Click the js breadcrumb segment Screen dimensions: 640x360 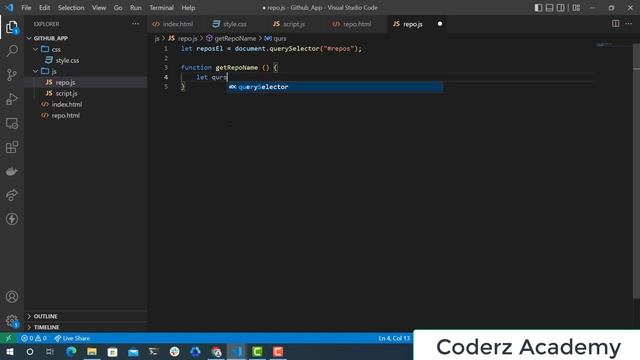(157, 38)
